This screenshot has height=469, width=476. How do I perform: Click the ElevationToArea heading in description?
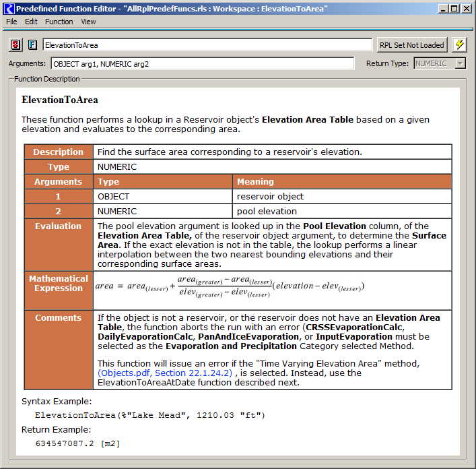click(60, 100)
